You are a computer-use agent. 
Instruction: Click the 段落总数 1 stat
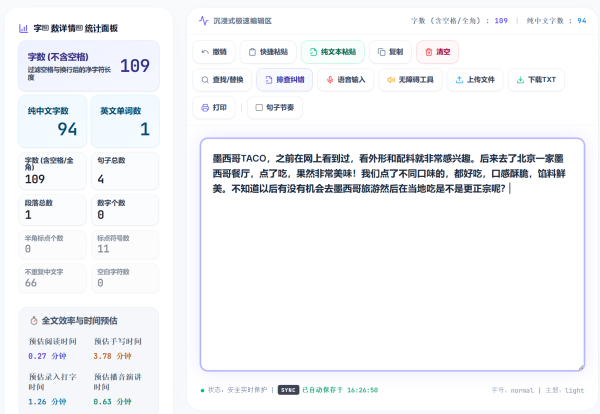point(53,210)
